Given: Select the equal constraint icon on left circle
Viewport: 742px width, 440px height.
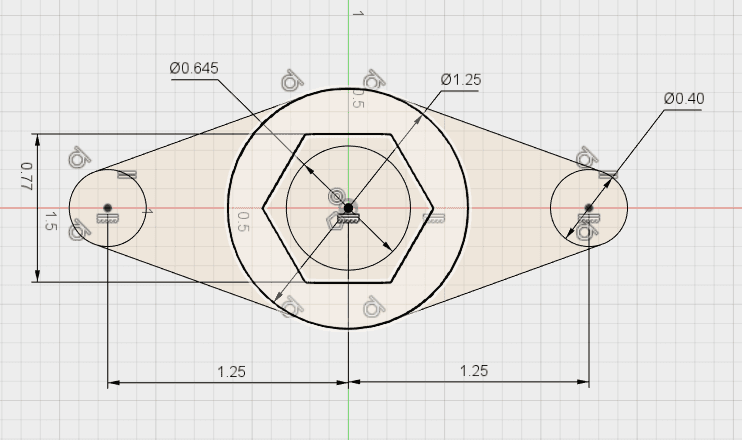Looking at the screenshot, I should pos(127,175).
